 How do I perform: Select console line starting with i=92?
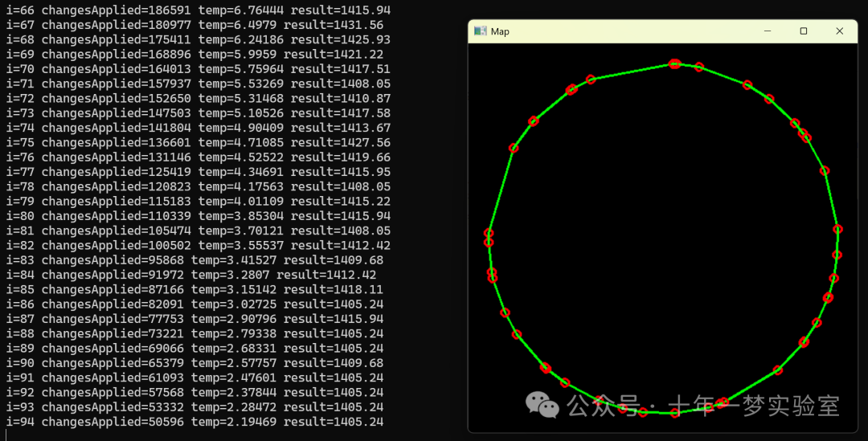[194, 392]
